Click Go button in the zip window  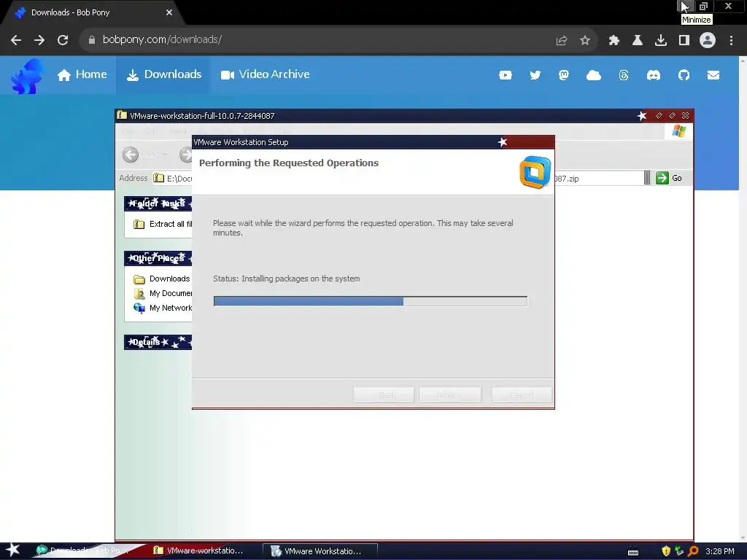click(x=669, y=178)
